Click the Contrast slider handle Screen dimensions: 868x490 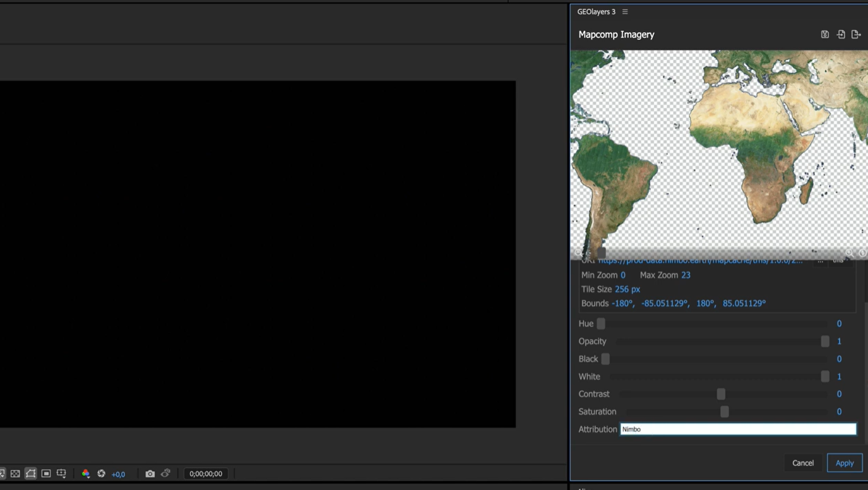tap(721, 394)
